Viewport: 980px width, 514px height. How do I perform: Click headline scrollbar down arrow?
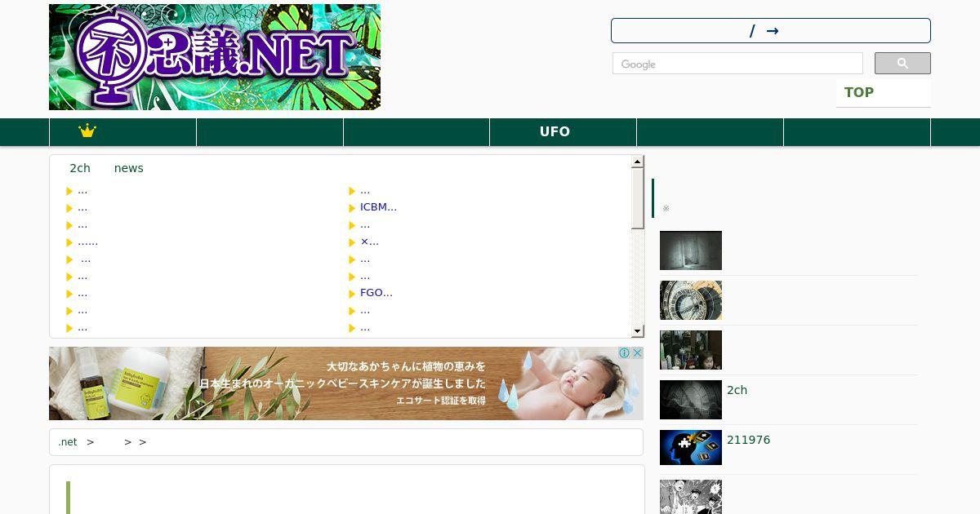tap(638, 331)
